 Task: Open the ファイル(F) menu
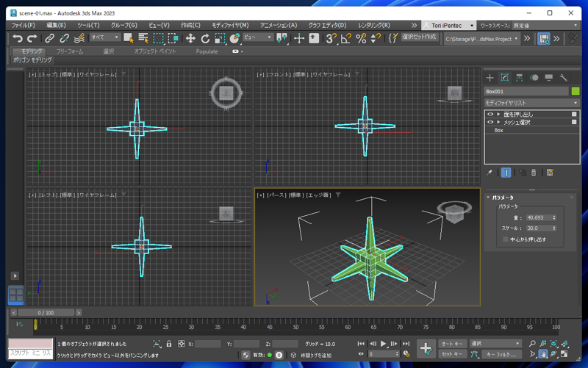[x=23, y=25]
